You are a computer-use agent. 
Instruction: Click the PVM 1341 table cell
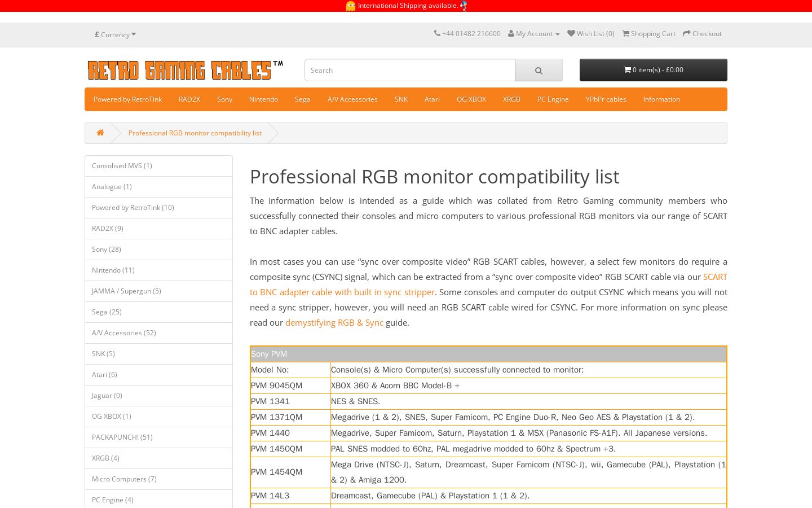pyautogui.click(x=290, y=401)
